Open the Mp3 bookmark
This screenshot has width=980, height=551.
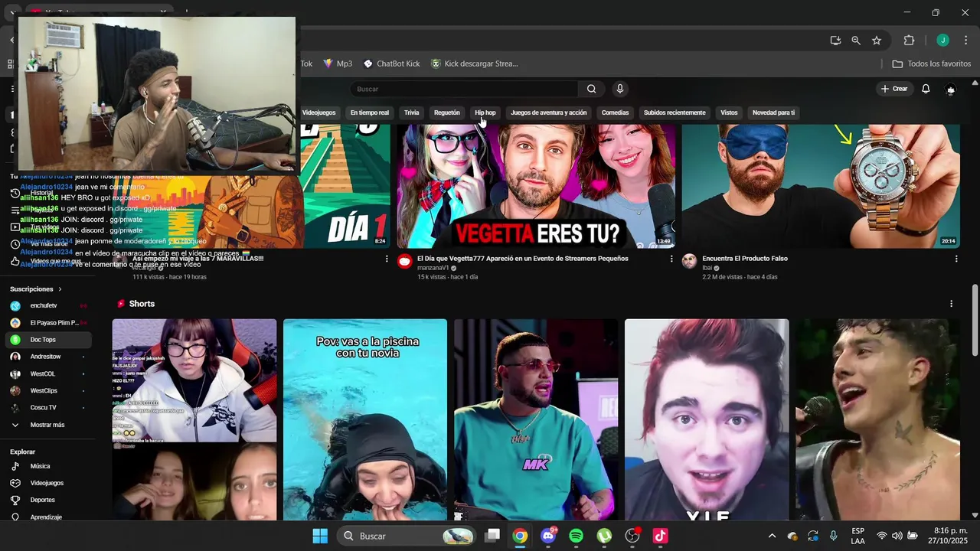(x=338, y=64)
